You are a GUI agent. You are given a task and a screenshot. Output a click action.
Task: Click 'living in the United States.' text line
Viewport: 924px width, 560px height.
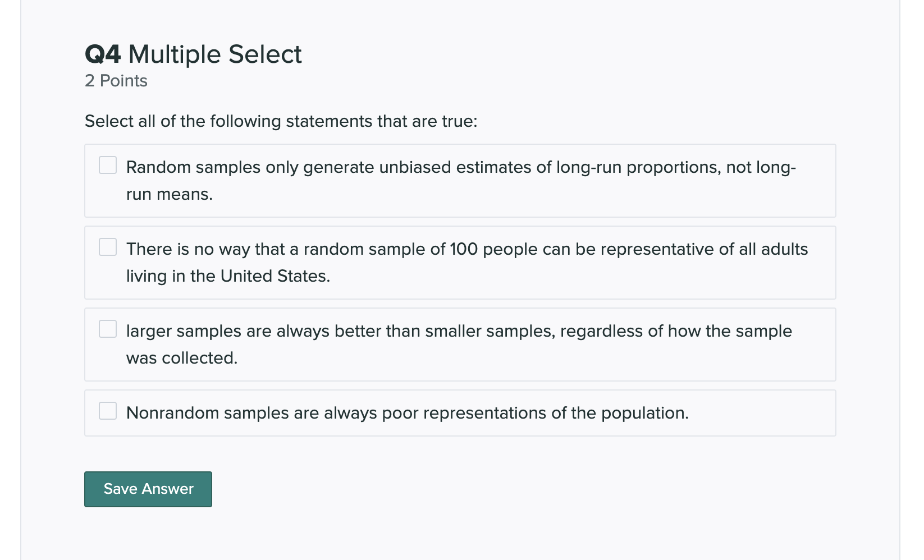(x=228, y=276)
